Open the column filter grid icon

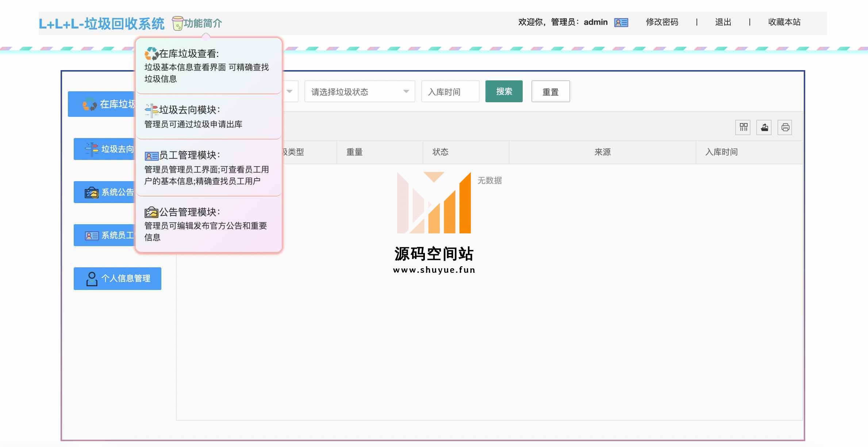pyautogui.click(x=743, y=127)
